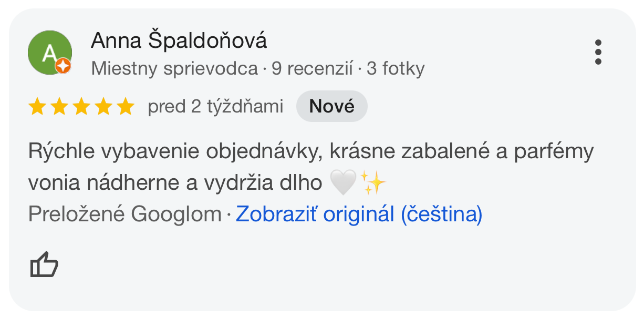Click the fifth yellow rating star
The width and height of the screenshot is (644, 317).
click(126, 107)
